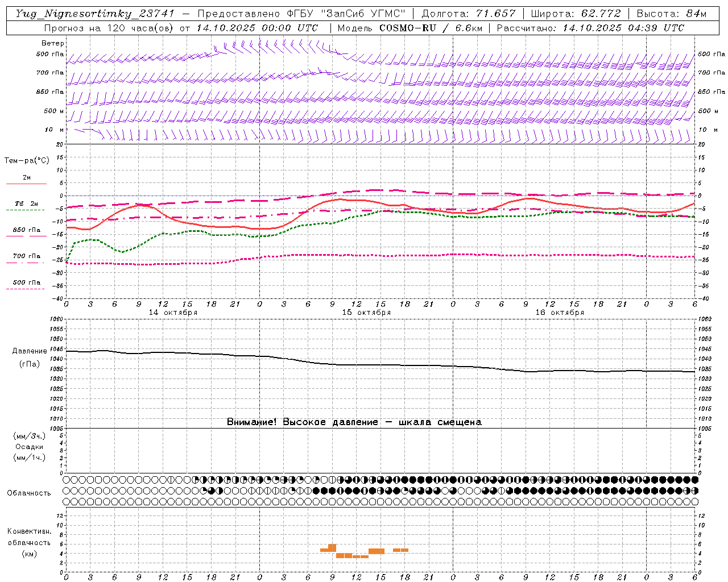This screenshot has height=582, width=728.
Task: Click the station title Yug_Nignesortimky_23741
Action: click(x=95, y=14)
